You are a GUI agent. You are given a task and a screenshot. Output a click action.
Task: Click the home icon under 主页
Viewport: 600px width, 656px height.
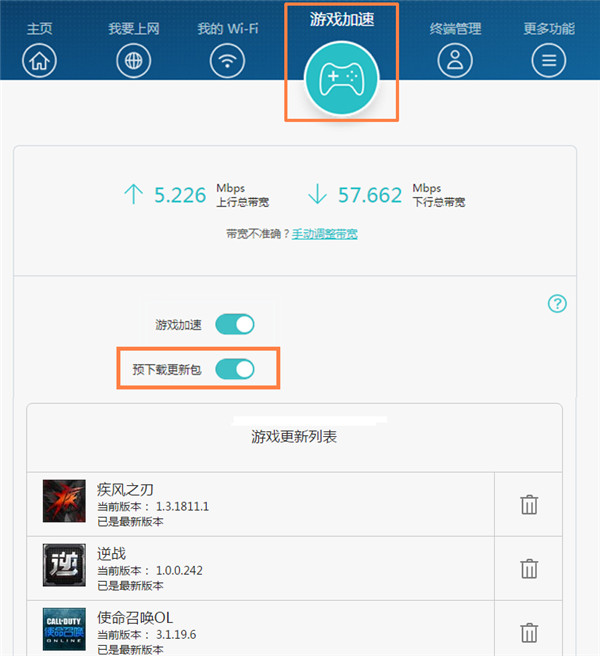40,61
